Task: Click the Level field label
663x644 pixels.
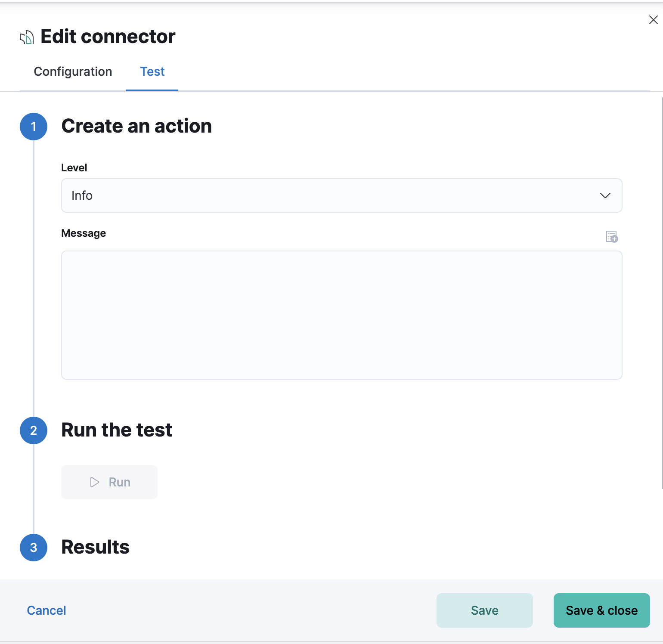Action: pos(74,168)
